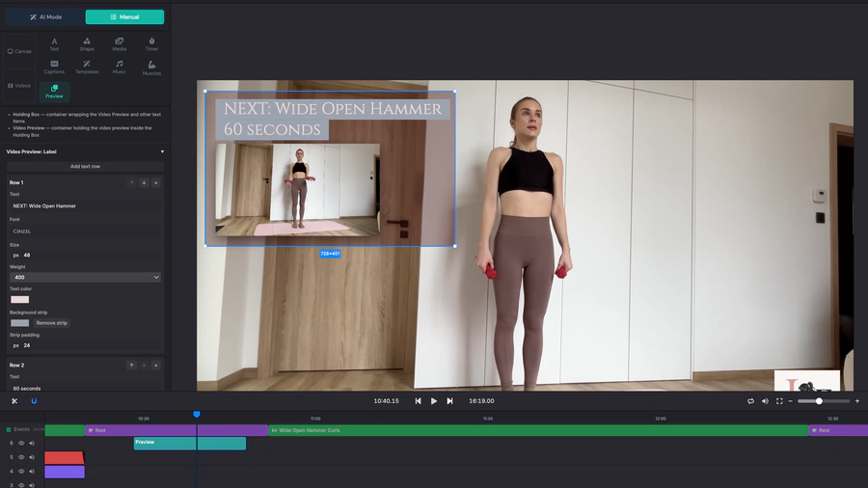Move Row 2 up

(x=132, y=366)
